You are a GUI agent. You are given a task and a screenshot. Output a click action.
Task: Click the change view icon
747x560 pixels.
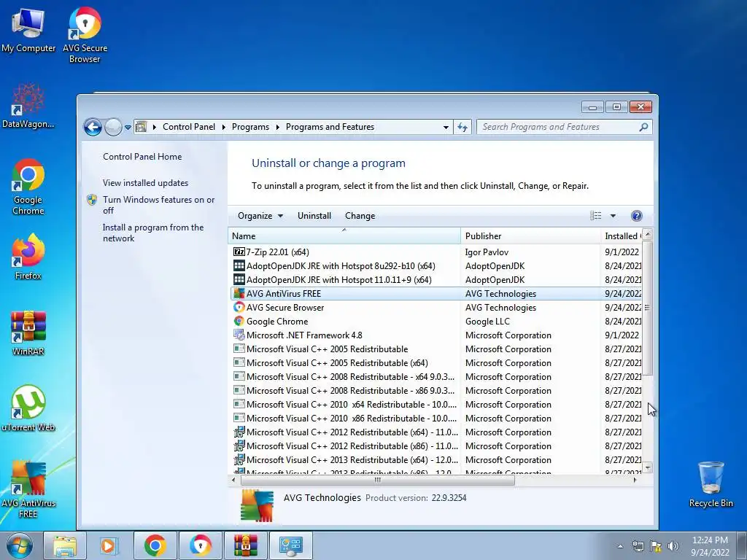[595, 216]
